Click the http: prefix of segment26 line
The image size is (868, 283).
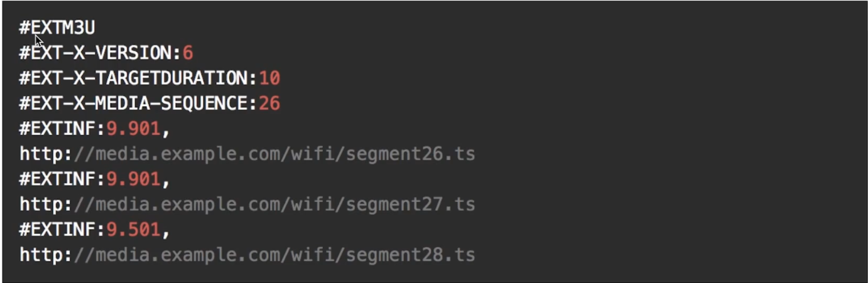(46, 154)
